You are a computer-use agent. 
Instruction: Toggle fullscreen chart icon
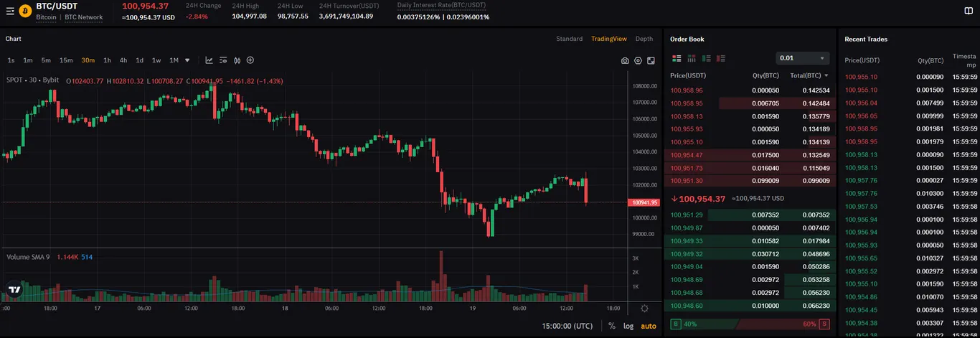[x=651, y=61]
